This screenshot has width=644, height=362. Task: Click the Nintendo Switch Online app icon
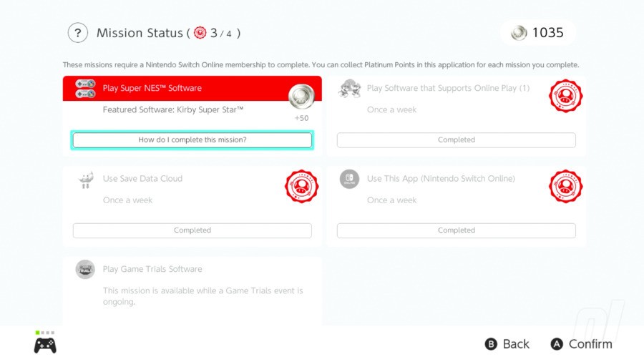(349, 179)
